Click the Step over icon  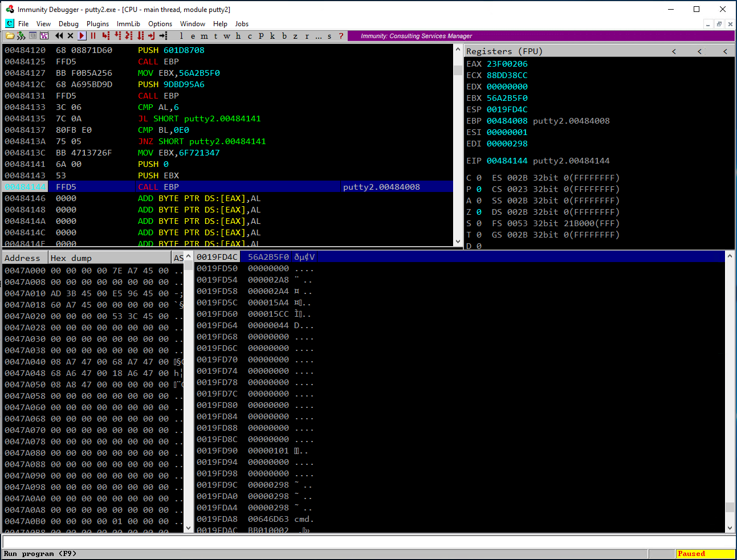(x=117, y=36)
